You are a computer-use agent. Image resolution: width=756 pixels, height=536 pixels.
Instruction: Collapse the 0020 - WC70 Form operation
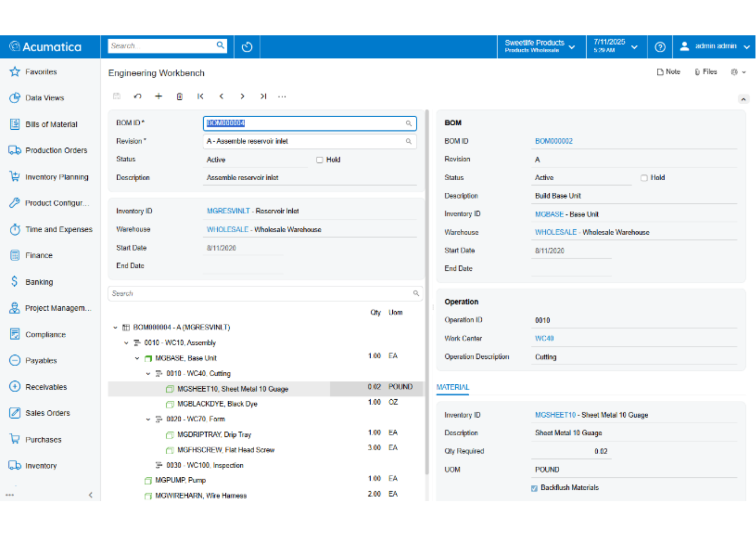coord(148,419)
